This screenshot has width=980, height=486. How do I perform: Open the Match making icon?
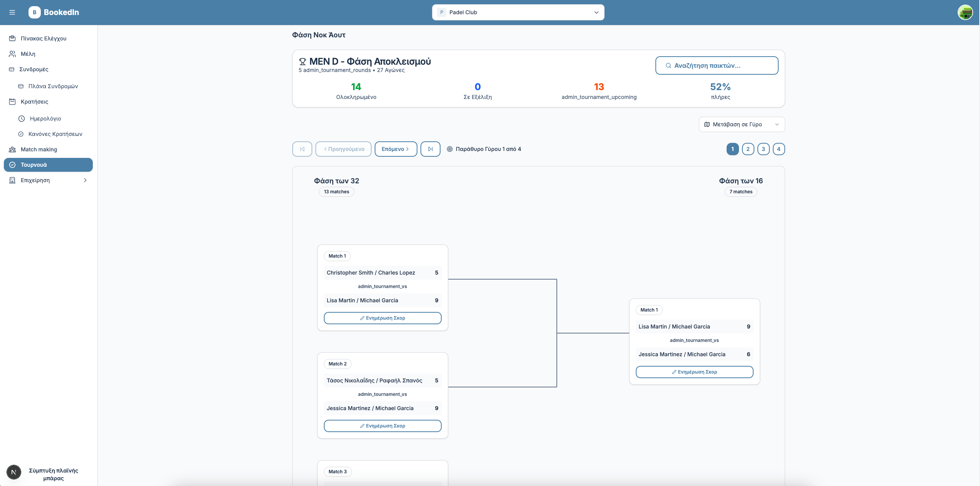pyautogui.click(x=12, y=149)
